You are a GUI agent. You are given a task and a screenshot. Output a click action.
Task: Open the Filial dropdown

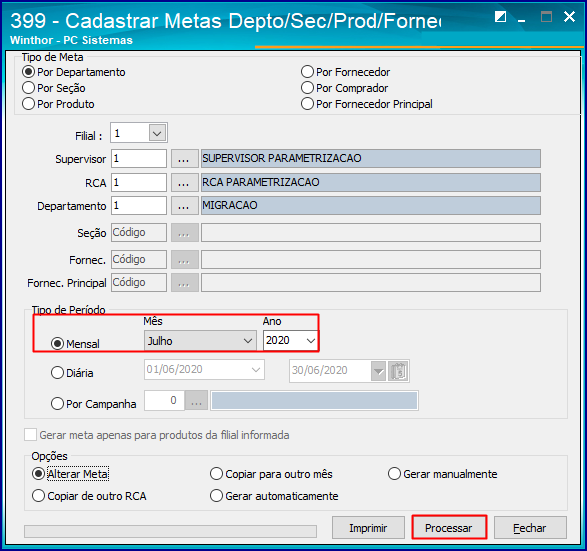click(x=157, y=133)
